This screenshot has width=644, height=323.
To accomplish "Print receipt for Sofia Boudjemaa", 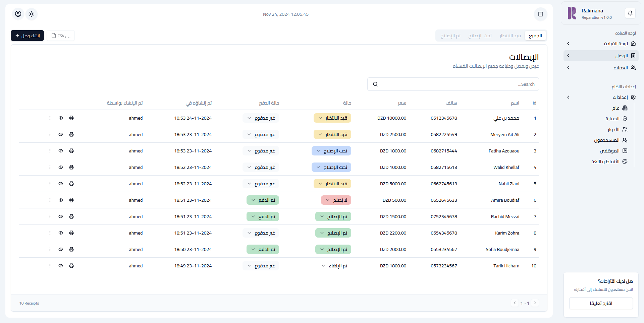I will click(71, 249).
